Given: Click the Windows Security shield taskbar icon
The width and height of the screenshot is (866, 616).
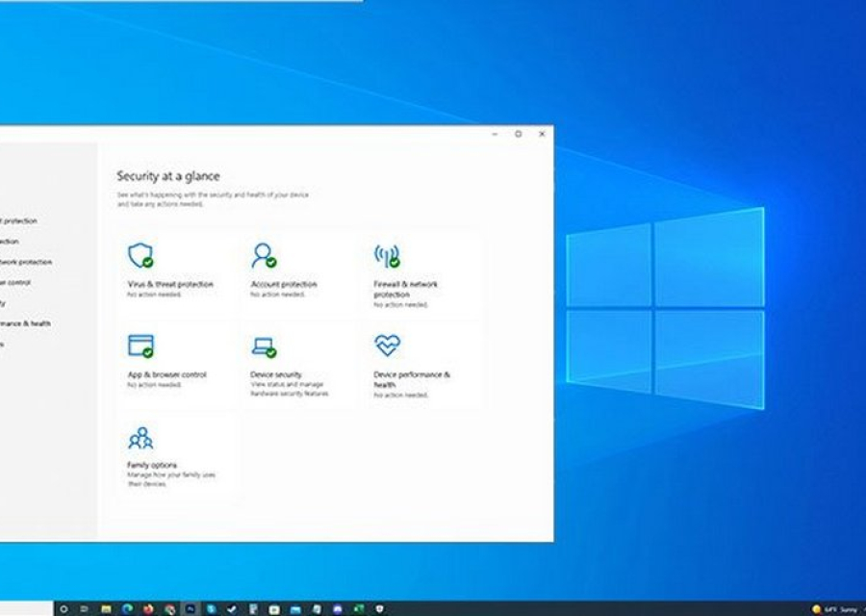Looking at the screenshot, I should 380,609.
